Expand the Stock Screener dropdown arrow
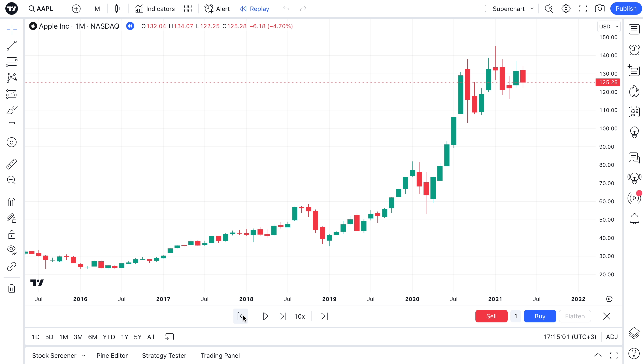Screen dimensions: 643x364 [x=84, y=356]
